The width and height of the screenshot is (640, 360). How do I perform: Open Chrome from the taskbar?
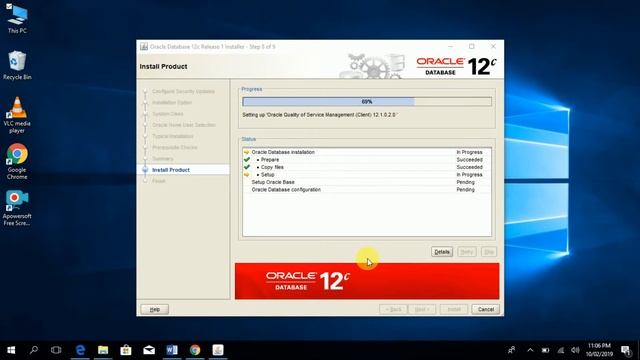tap(195, 350)
